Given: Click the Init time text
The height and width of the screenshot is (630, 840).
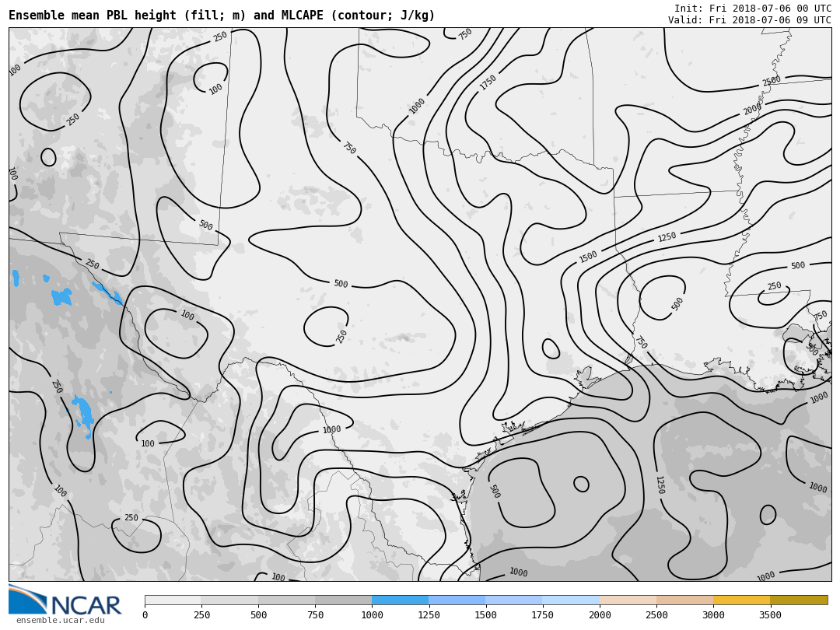Looking at the screenshot, I should pyautogui.click(x=752, y=9).
